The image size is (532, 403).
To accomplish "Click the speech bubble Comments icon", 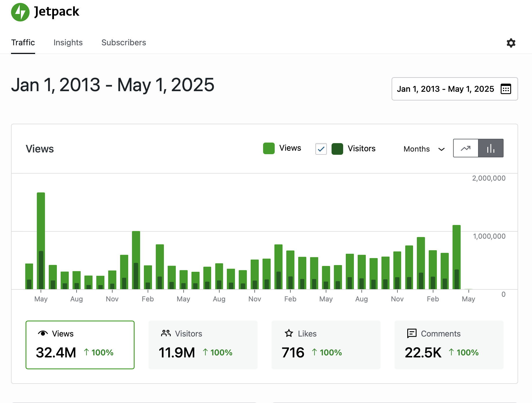I will pyautogui.click(x=412, y=333).
